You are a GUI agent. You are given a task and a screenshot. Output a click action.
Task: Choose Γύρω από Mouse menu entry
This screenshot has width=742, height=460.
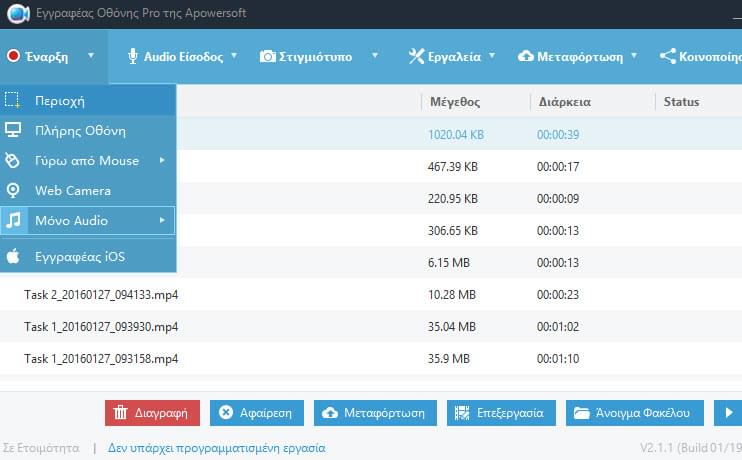point(88,160)
